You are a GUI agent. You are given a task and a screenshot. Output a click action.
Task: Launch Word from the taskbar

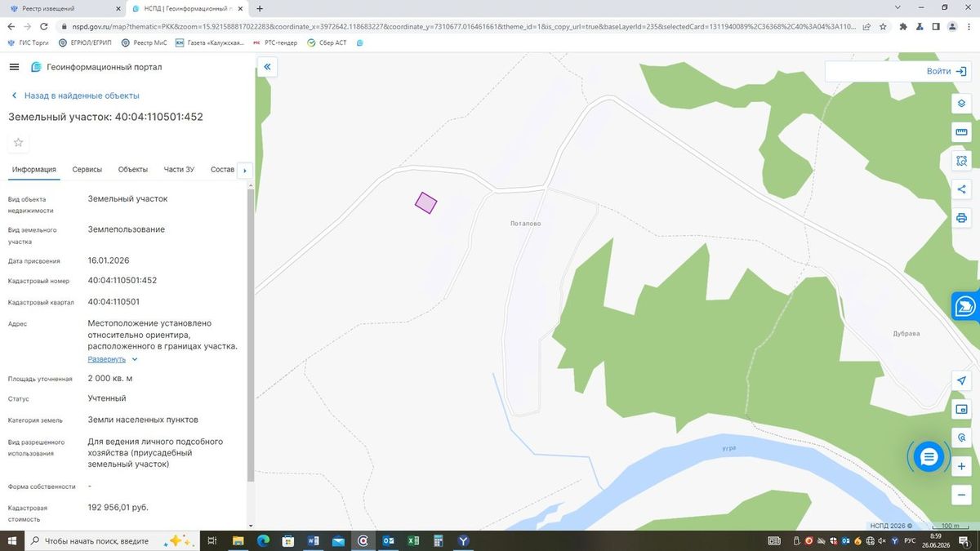pyautogui.click(x=313, y=540)
